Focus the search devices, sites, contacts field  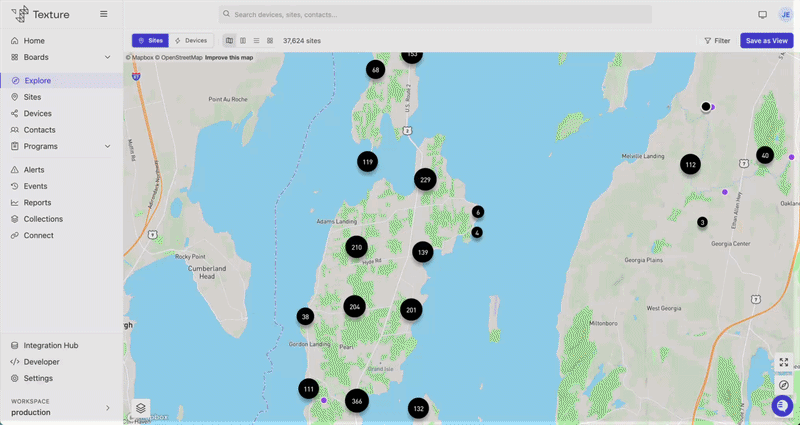pos(435,14)
